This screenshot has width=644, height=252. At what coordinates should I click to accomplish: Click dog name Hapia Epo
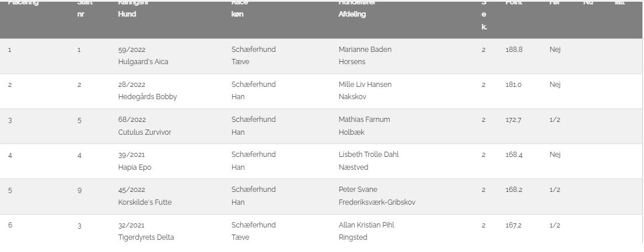(134, 167)
